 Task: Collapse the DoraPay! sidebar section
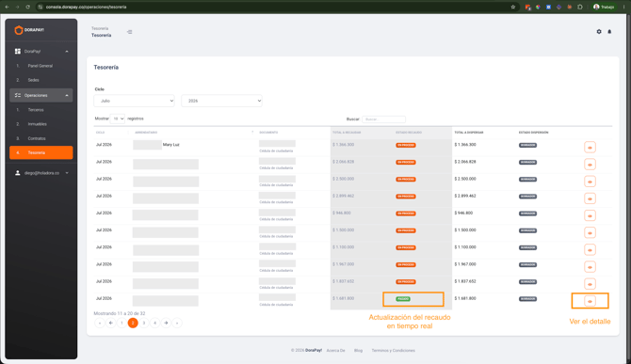point(41,52)
